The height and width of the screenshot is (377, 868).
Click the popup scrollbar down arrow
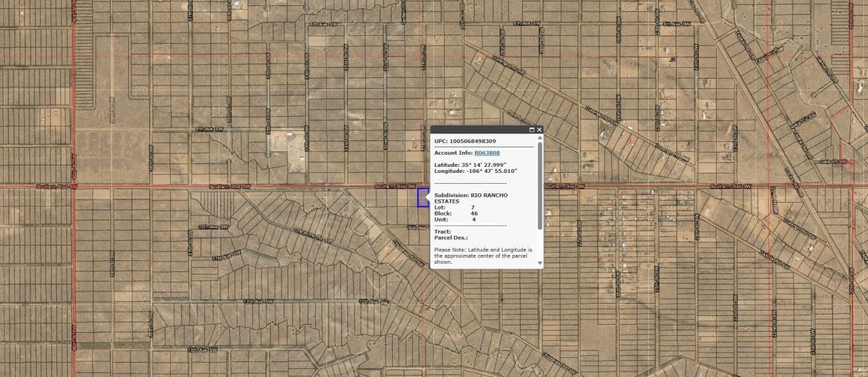(x=540, y=263)
